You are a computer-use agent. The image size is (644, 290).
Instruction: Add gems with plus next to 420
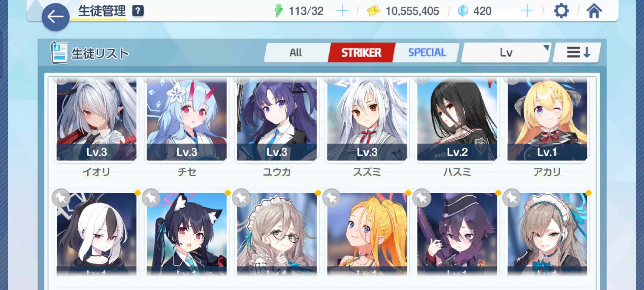527,11
